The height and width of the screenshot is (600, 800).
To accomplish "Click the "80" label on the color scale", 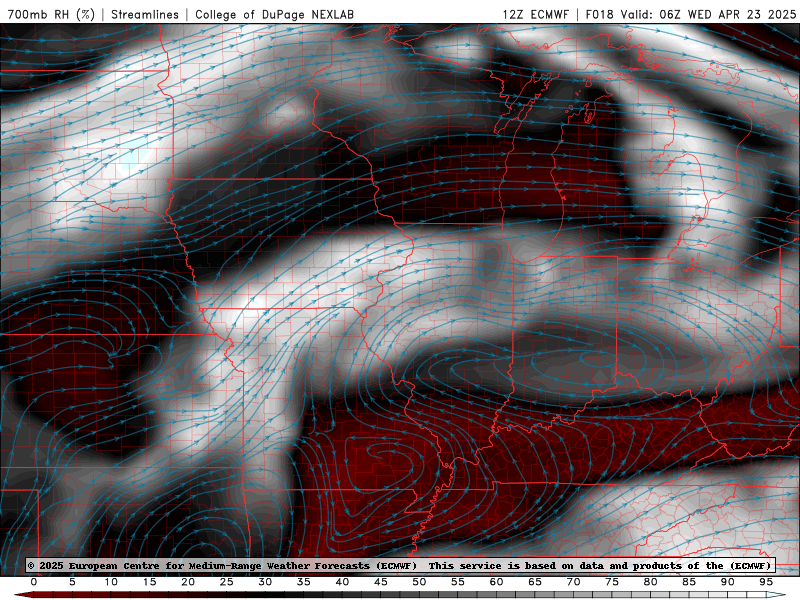I will 651,582.
